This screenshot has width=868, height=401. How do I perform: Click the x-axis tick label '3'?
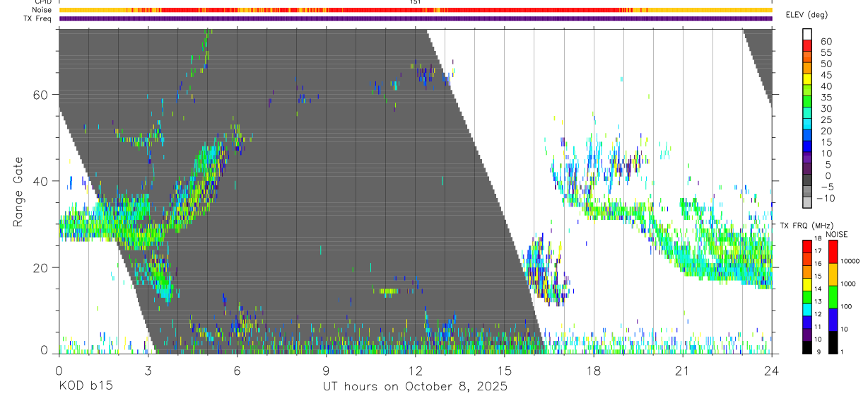(148, 371)
